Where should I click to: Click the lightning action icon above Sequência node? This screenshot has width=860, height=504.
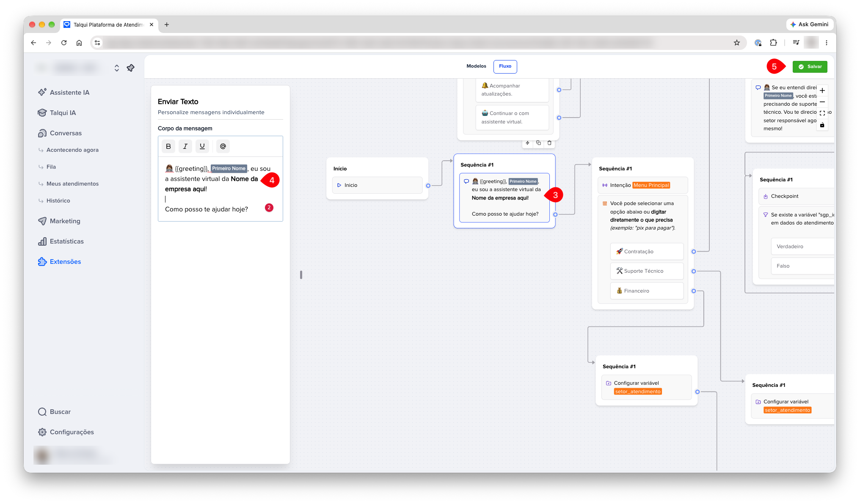pyautogui.click(x=527, y=143)
